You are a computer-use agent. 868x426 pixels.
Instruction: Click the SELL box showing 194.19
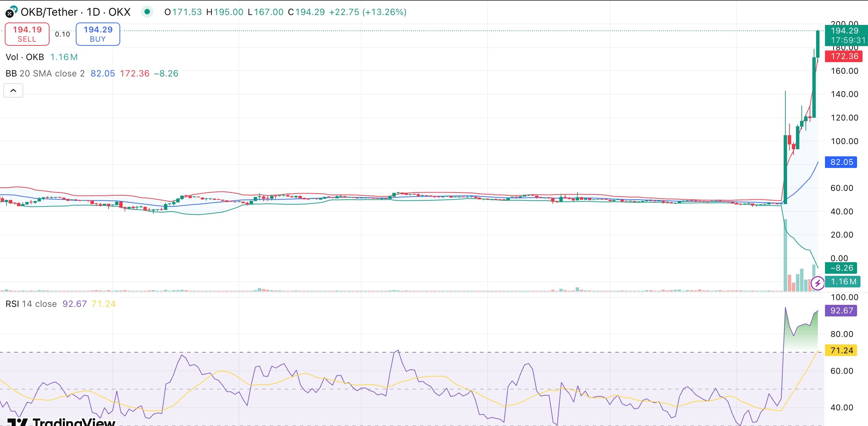click(27, 34)
